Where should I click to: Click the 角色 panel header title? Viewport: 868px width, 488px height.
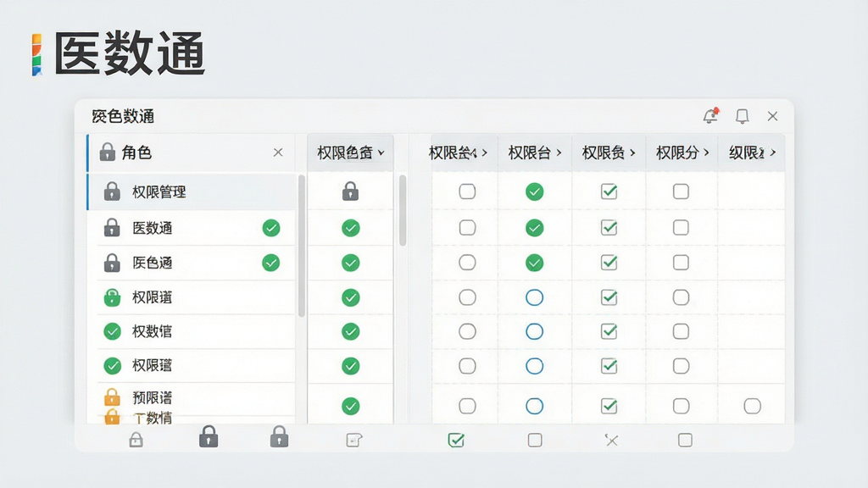136,152
